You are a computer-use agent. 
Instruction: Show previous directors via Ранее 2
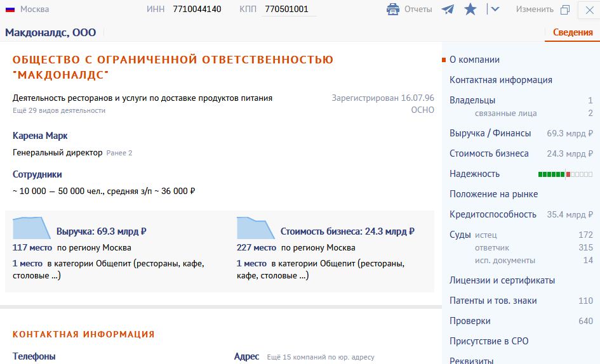(x=119, y=153)
